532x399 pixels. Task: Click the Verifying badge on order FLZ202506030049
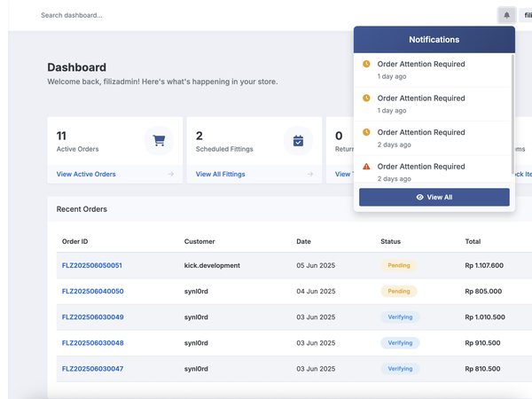click(400, 317)
